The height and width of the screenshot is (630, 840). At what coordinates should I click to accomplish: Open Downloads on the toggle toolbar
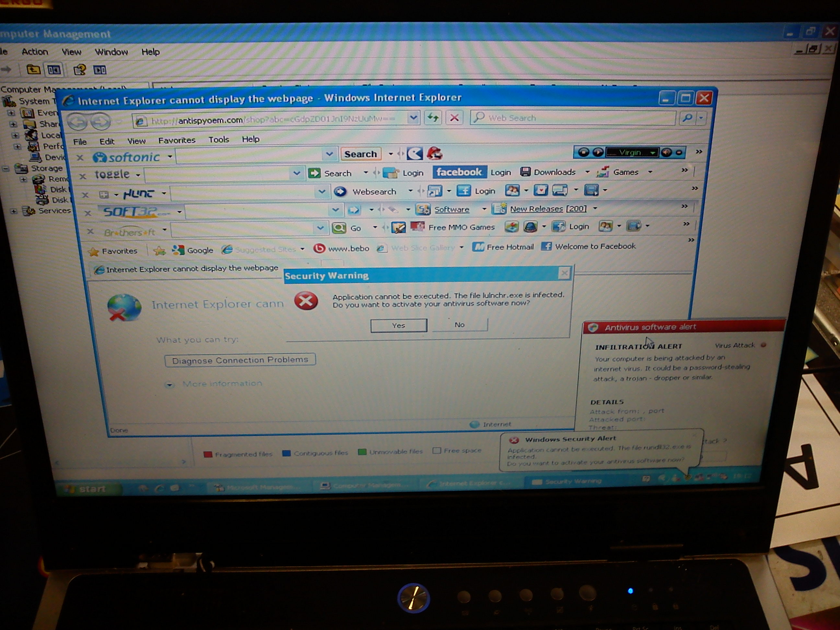pyautogui.click(x=548, y=172)
